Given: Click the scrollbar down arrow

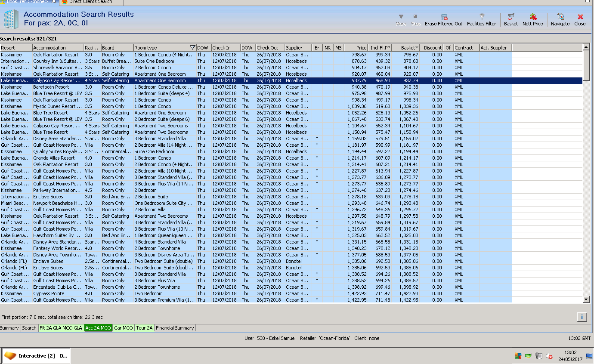Looking at the screenshot, I should 586,299.
